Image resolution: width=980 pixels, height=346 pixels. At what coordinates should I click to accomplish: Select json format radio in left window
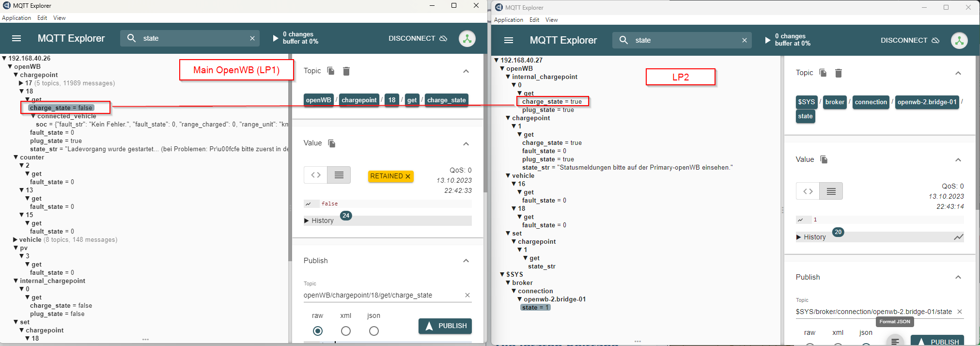[x=374, y=331]
